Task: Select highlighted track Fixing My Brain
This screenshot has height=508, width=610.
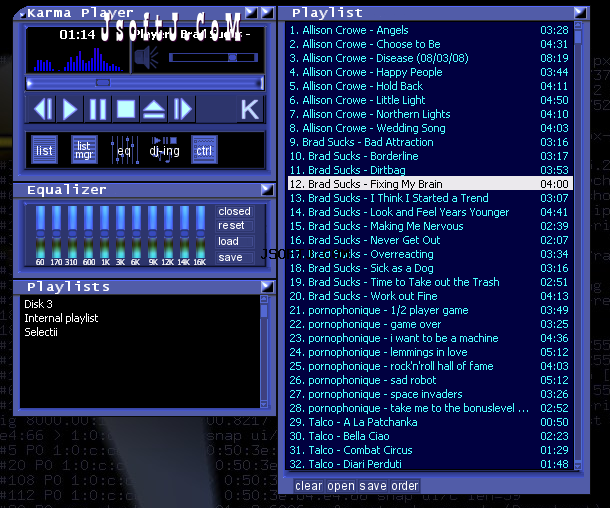Action: coord(430,184)
